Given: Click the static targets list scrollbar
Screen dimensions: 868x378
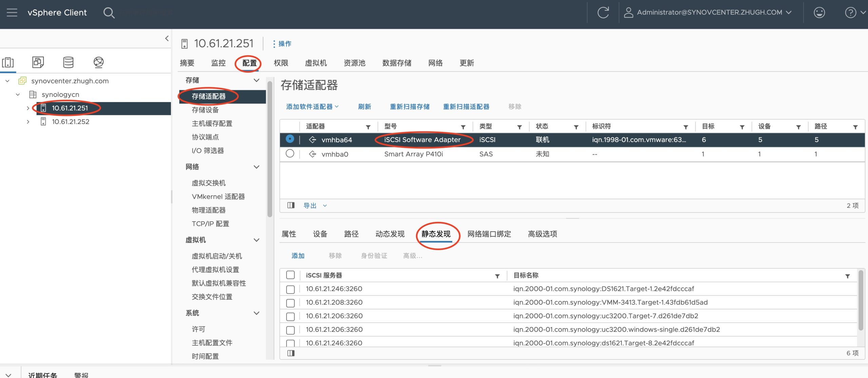Looking at the screenshot, I should coord(861,300).
